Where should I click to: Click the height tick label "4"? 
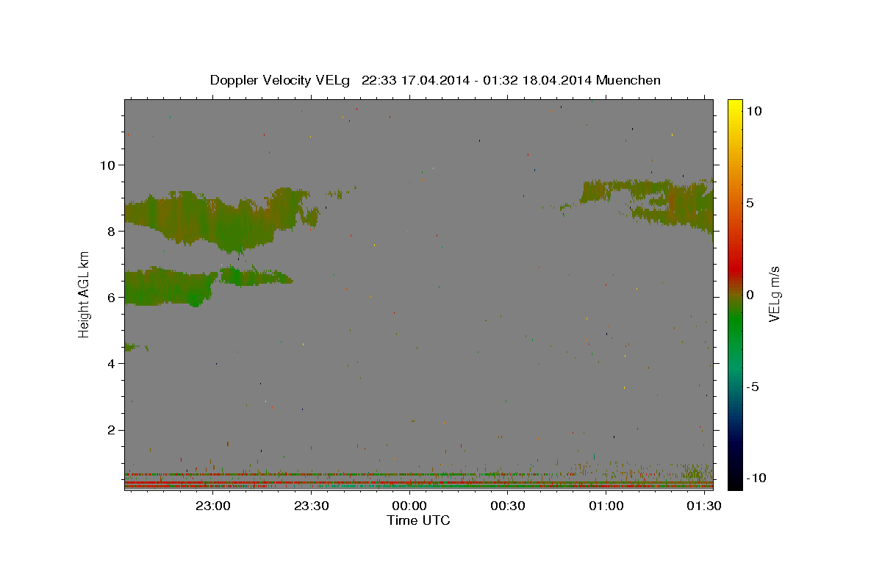(x=111, y=364)
